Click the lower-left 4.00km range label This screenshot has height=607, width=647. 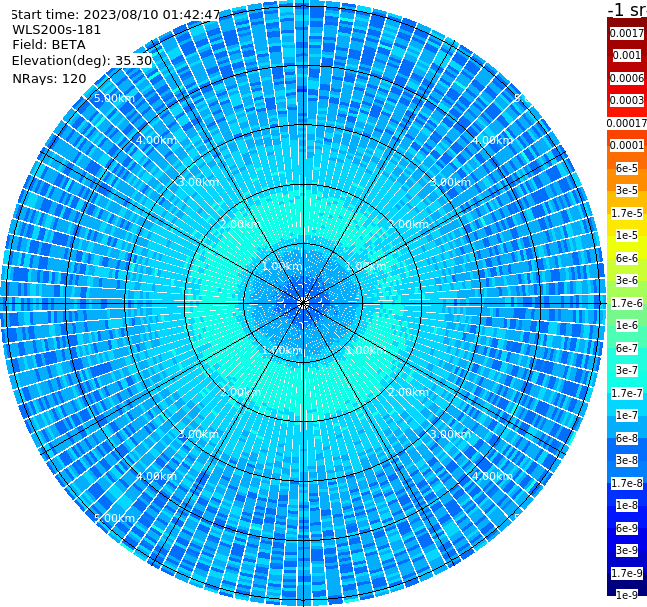pos(156,476)
